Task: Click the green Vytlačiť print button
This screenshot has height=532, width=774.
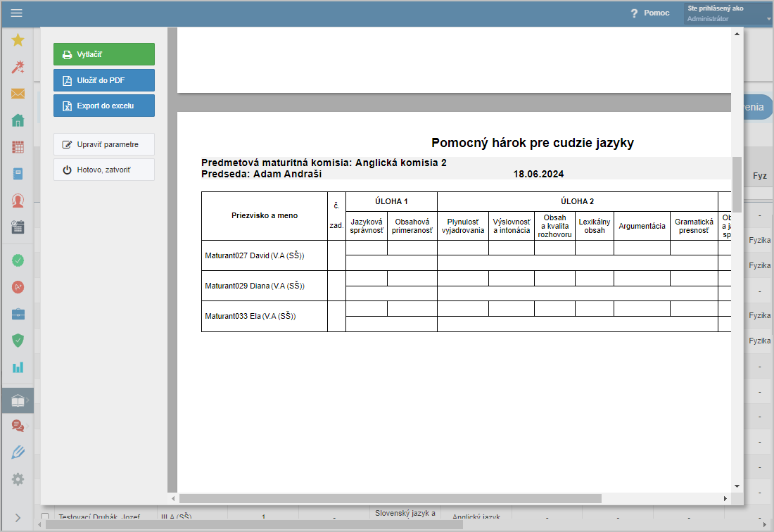Action: coord(104,54)
